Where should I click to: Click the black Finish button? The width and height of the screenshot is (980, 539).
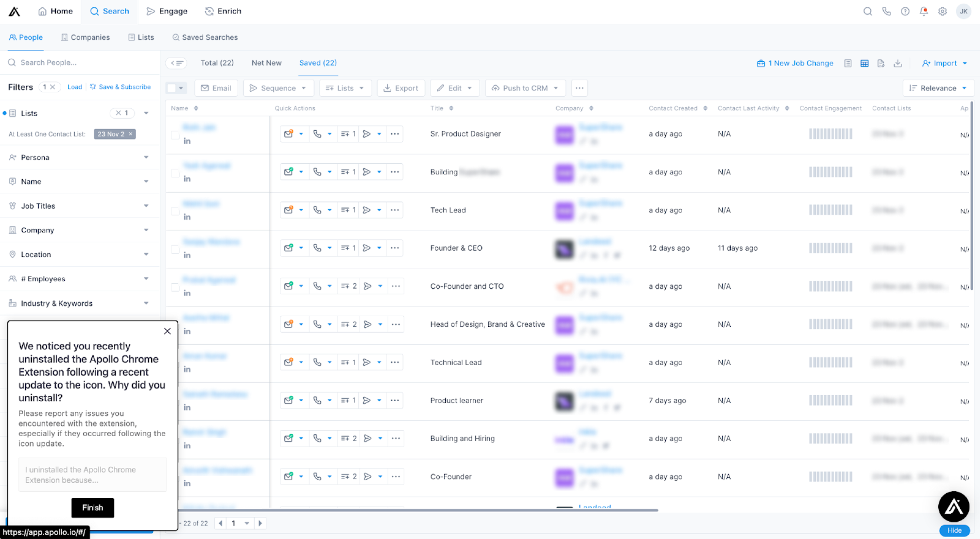coord(93,507)
